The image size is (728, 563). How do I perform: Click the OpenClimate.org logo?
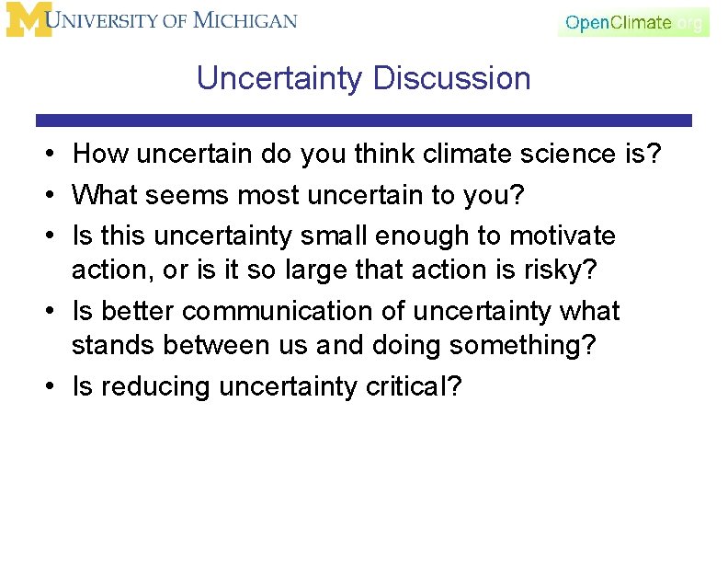point(633,22)
